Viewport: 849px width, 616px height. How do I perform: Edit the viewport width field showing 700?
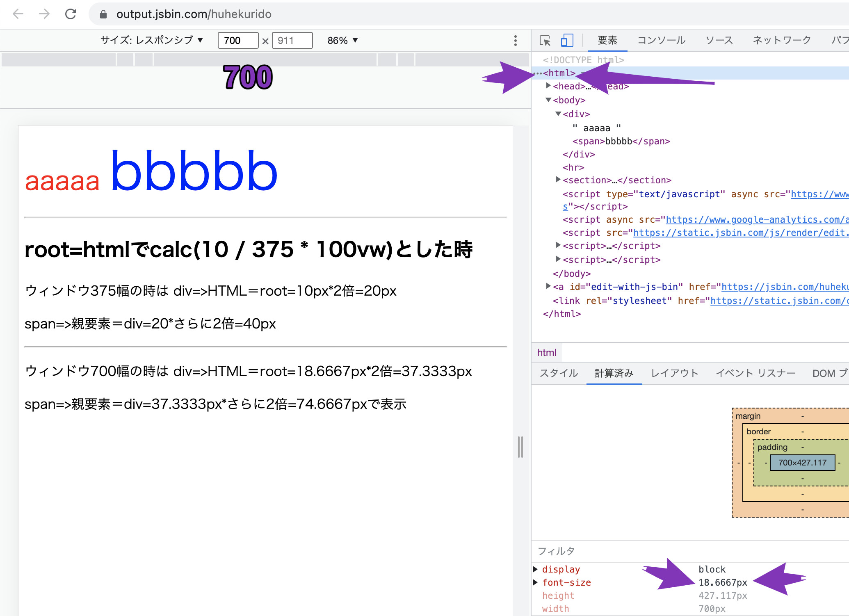[x=238, y=40]
